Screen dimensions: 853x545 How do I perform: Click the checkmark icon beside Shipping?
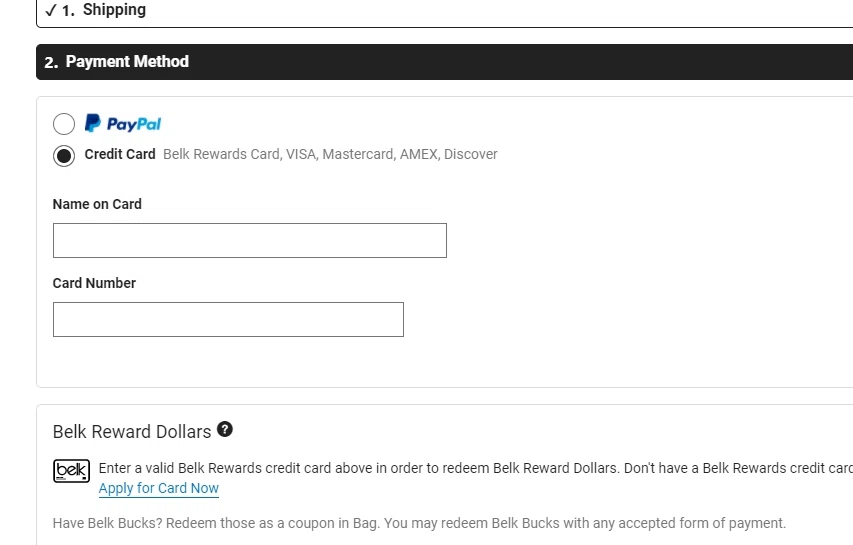(x=51, y=10)
